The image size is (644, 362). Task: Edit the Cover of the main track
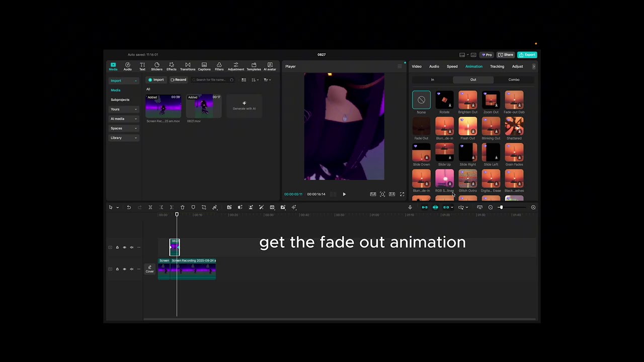point(150,269)
